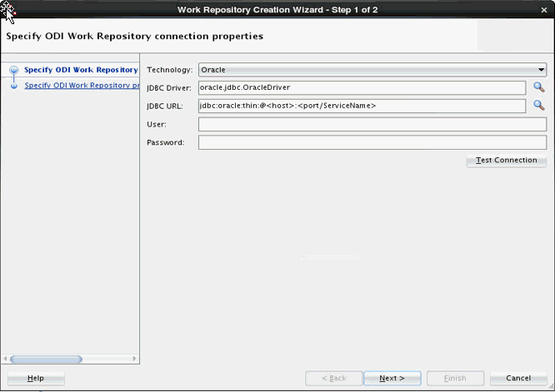Click the Technology label

(170, 70)
